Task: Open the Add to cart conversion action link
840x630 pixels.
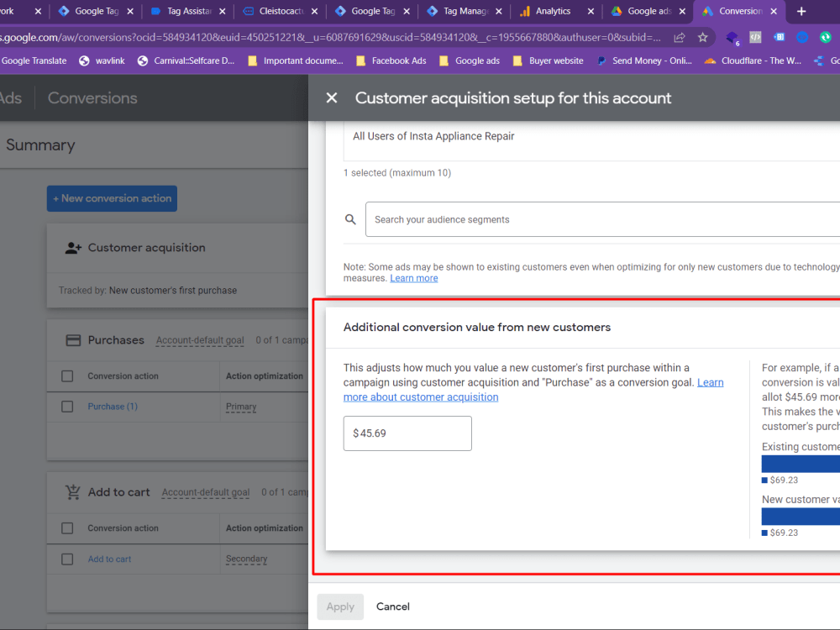Action: point(109,559)
